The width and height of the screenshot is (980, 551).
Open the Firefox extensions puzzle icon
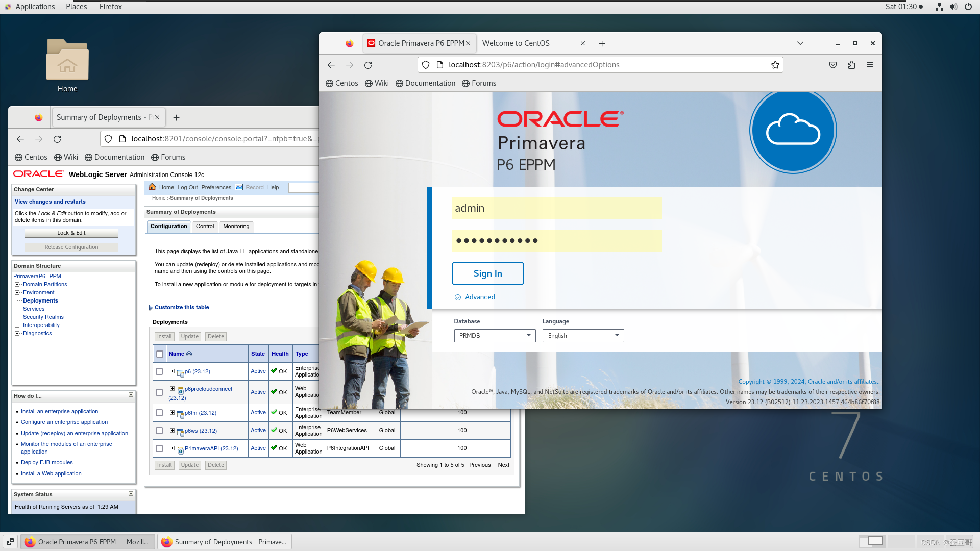(851, 65)
